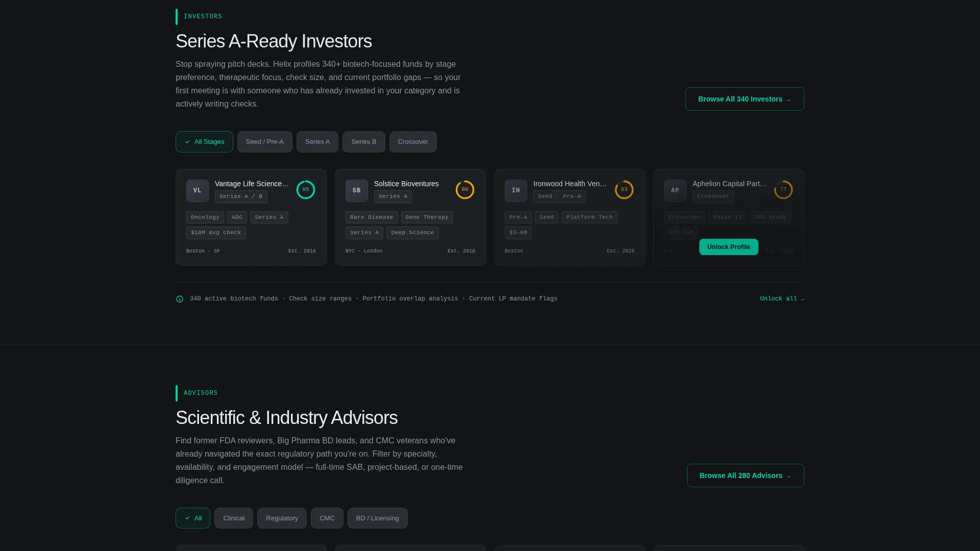This screenshot has height=551, width=980.
Task: Click the 77 match score ring on Aphelion
Action: (x=783, y=190)
